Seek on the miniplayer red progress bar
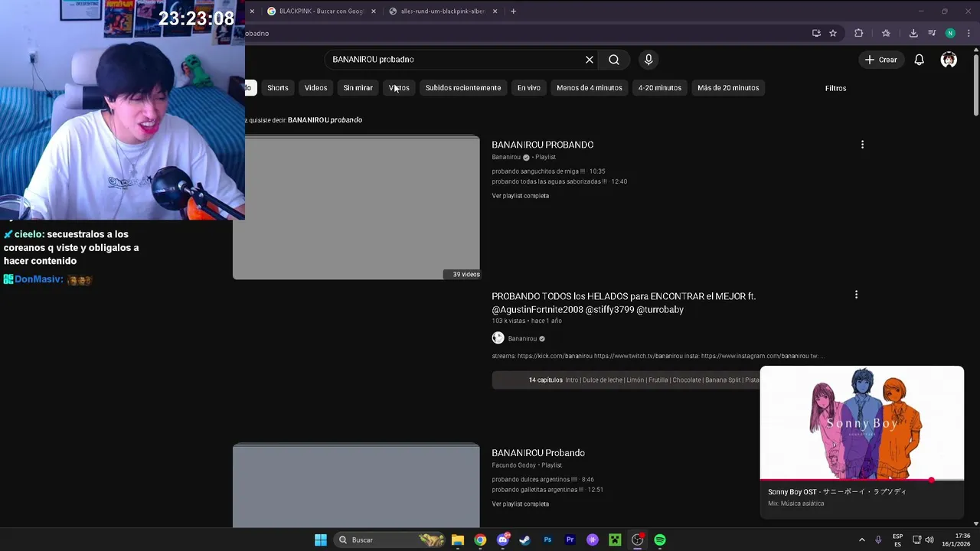Screen dimensions: 980x551 [861, 480]
